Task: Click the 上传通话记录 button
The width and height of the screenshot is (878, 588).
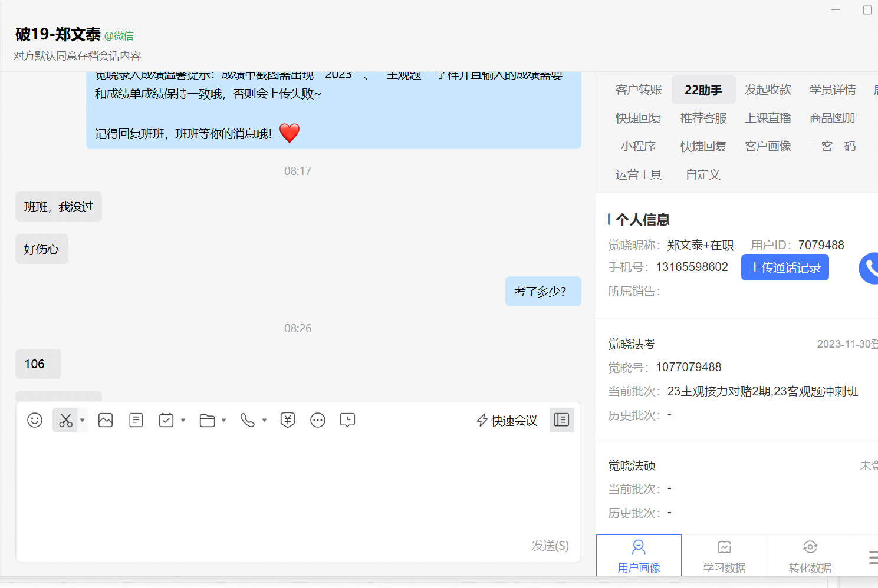Action: [x=785, y=267]
